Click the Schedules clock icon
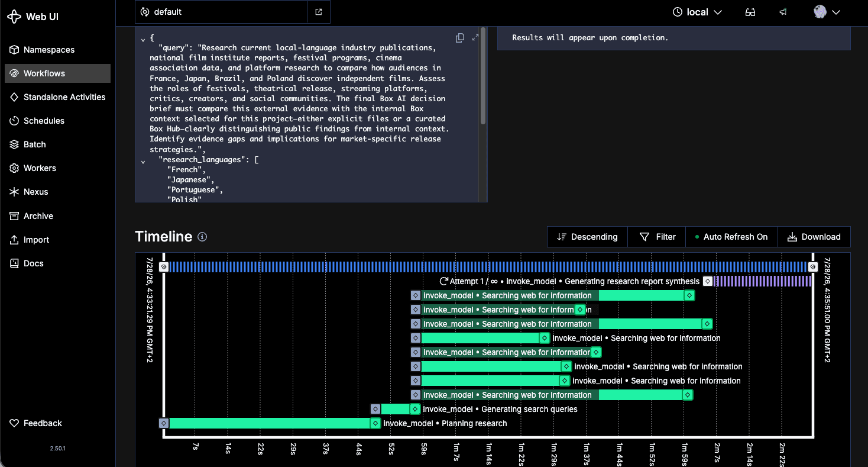 click(14, 121)
